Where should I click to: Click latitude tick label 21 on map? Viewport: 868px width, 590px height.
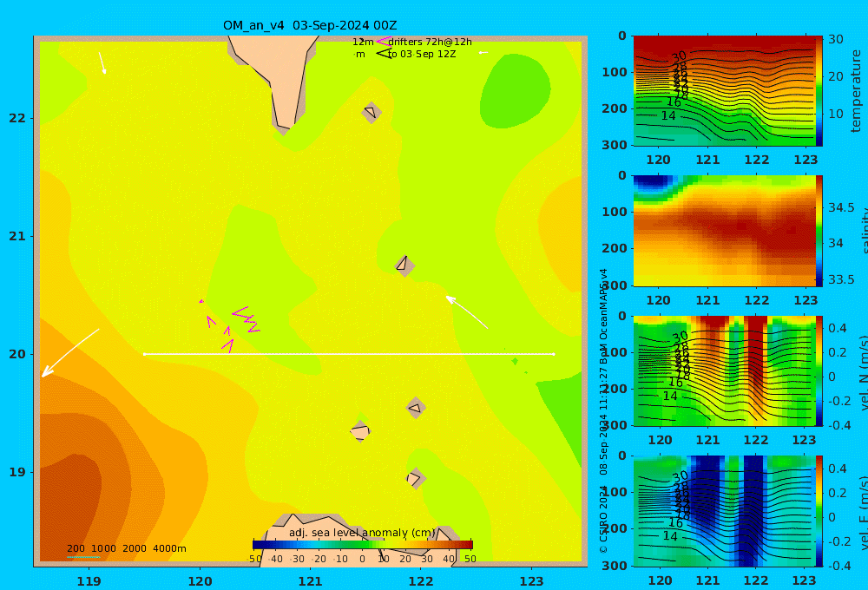pos(17,236)
